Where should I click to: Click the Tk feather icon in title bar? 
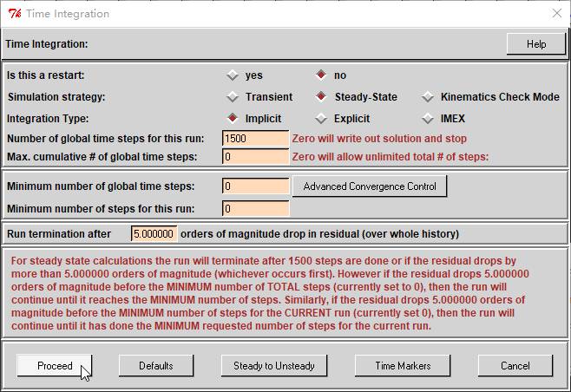12,13
